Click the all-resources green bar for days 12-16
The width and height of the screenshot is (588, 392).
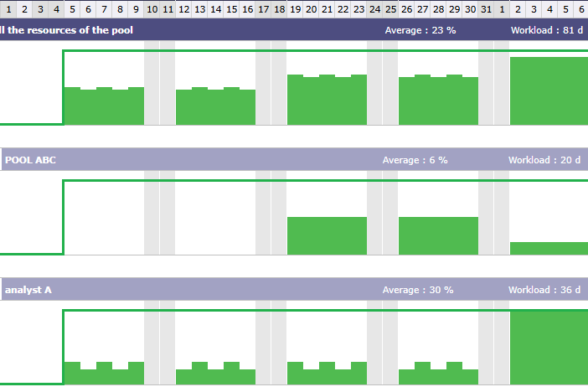[x=215, y=107]
